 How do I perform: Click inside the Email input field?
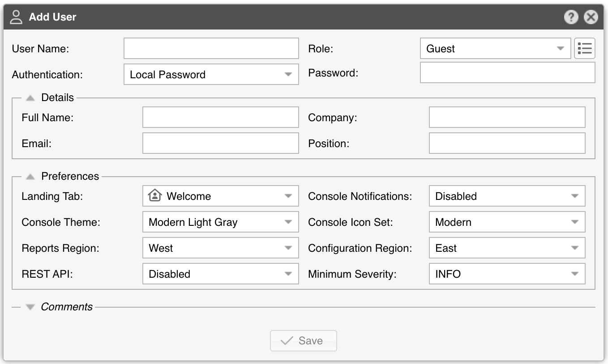point(220,143)
